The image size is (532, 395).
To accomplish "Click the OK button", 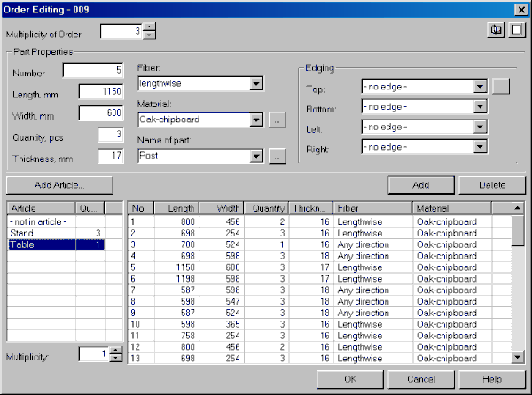I will (x=350, y=379).
